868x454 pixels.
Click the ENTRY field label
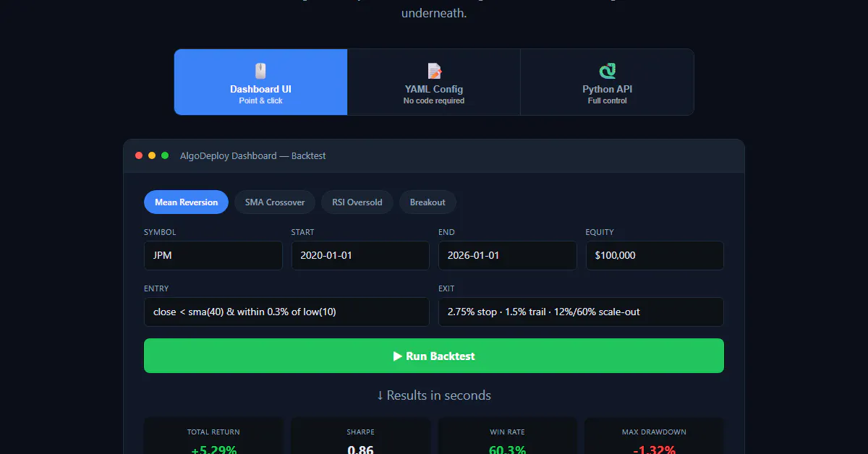(x=156, y=288)
